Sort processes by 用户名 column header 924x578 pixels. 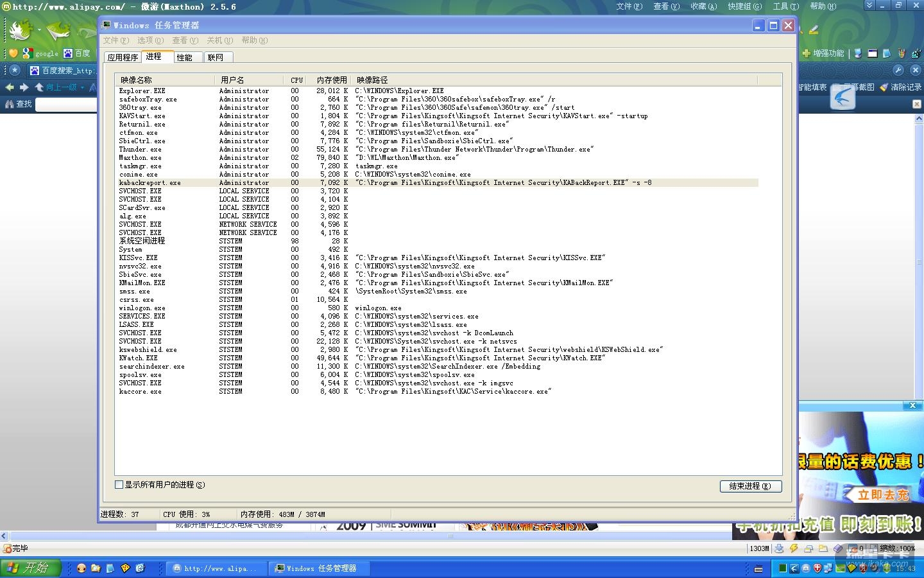point(249,80)
